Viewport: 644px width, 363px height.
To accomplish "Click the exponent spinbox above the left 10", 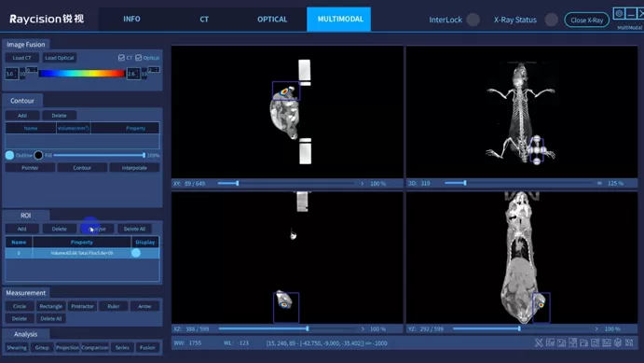I will click(32, 69).
